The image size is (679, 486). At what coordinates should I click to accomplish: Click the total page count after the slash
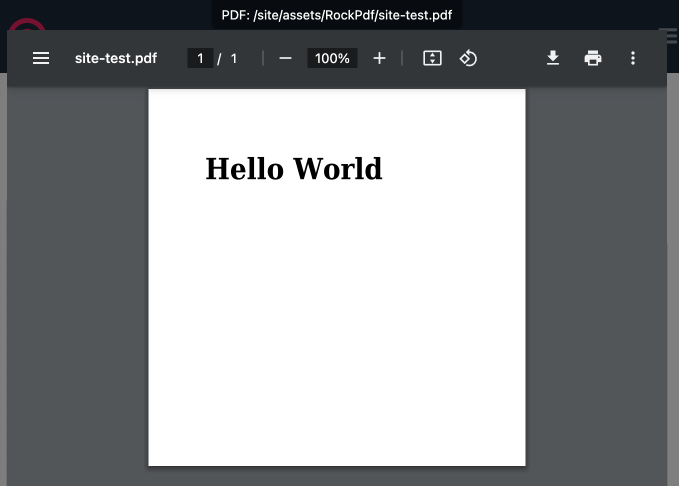click(x=234, y=58)
